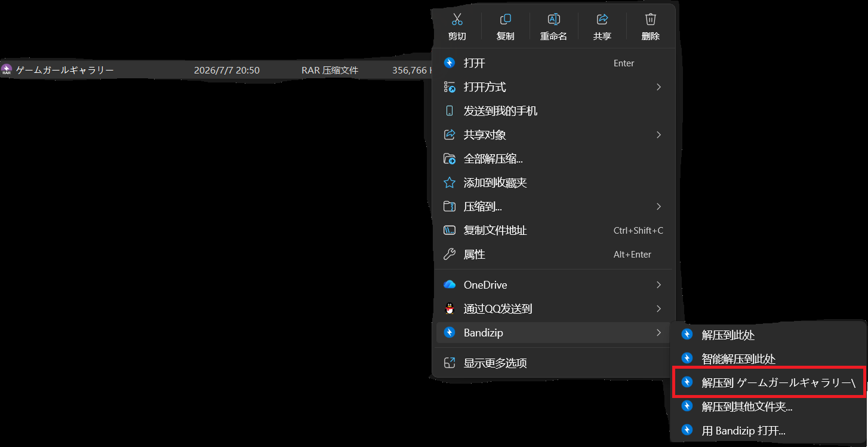Expand the Bandizip submenu arrow
Image resolution: width=868 pixels, height=447 pixels.
[658, 332]
